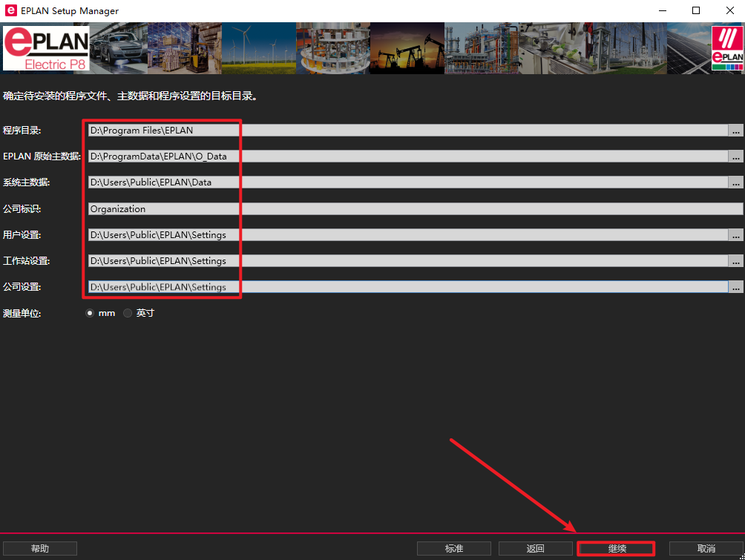745x560 pixels.
Task: Browse for the 公司设置 directory
Action: point(735,287)
